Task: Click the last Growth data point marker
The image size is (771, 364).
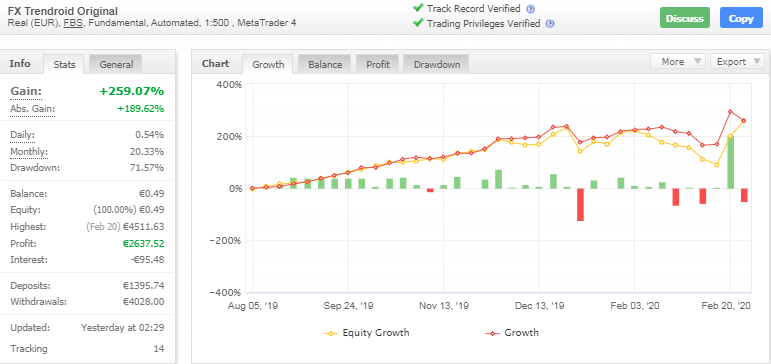Action: pyautogui.click(x=743, y=121)
